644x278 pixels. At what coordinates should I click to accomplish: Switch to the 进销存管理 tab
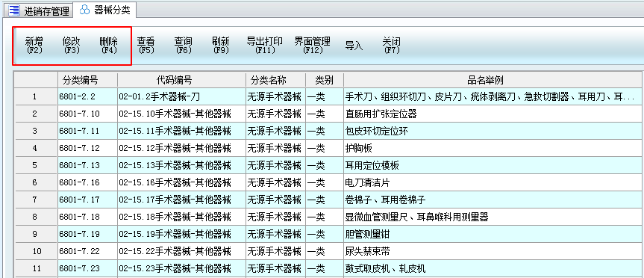pyautogui.click(x=40, y=11)
